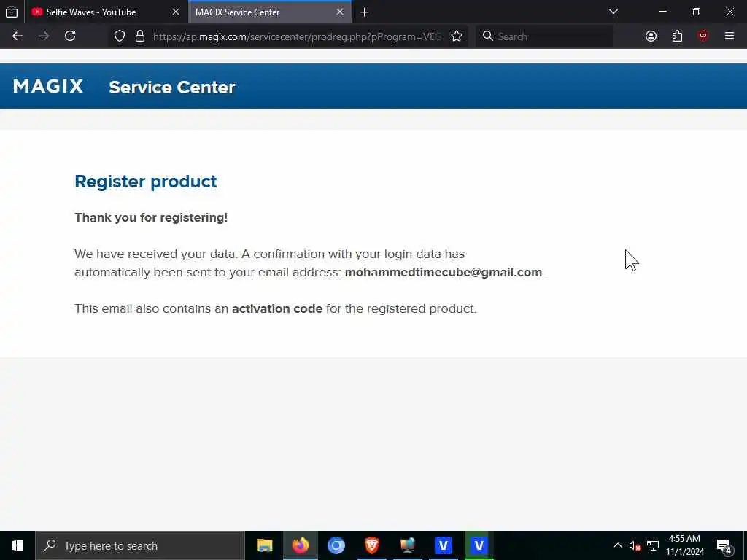This screenshot has width=747, height=560.
Task: Open the Windows Start menu
Action: pos(18,545)
